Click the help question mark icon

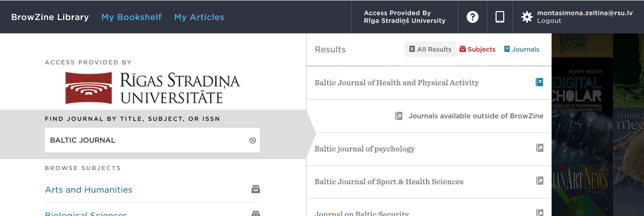point(473,17)
